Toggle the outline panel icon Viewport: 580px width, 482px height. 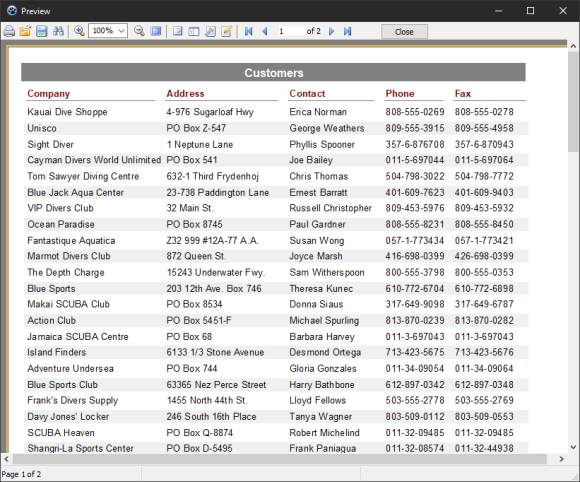[x=177, y=31]
